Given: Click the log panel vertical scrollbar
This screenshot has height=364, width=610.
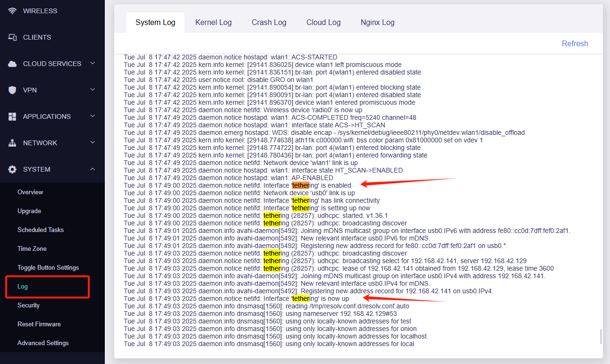Looking at the screenshot, I should tap(601, 337).
